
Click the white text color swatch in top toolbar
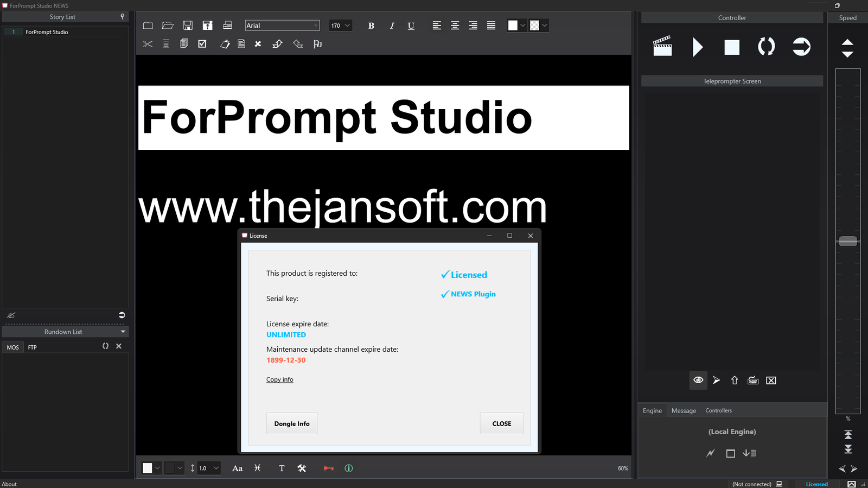[513, 26]
